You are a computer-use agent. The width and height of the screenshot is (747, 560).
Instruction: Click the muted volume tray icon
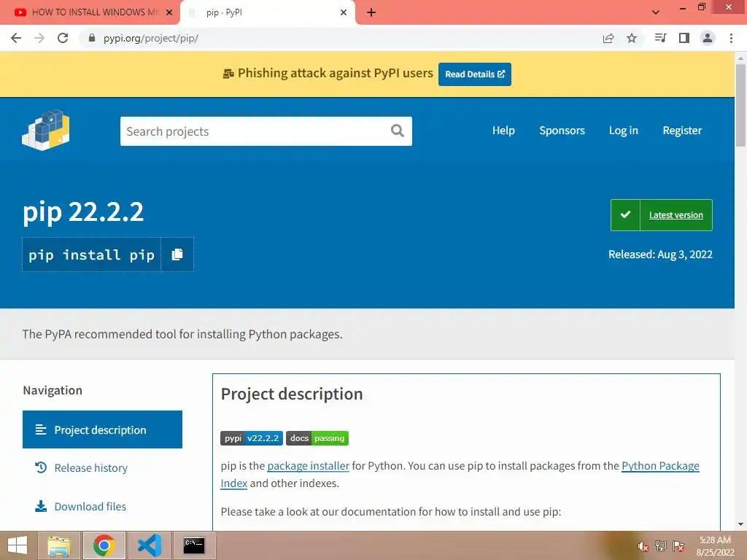643,546
